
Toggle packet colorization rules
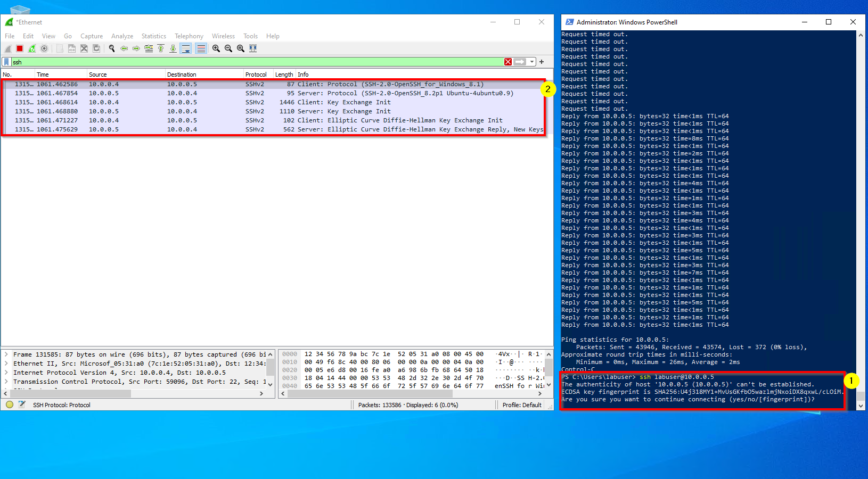[x=201, y=48]
